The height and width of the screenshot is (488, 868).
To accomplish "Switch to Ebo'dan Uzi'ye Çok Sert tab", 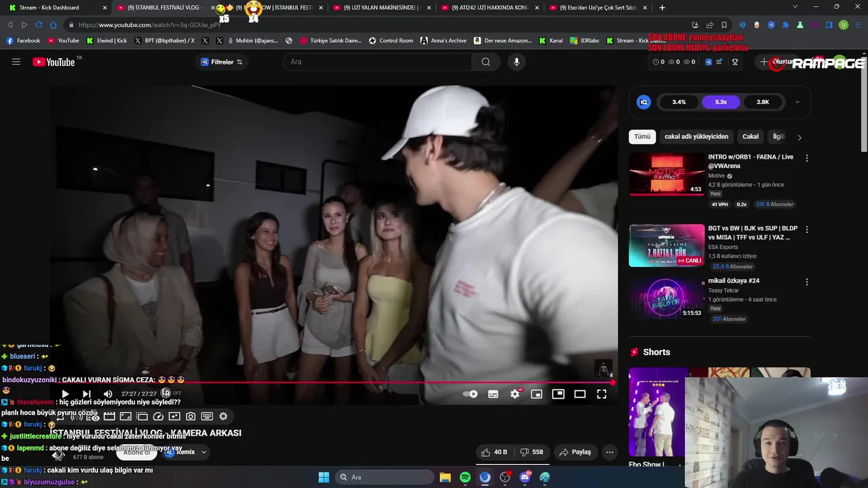I will pos(598,7).
